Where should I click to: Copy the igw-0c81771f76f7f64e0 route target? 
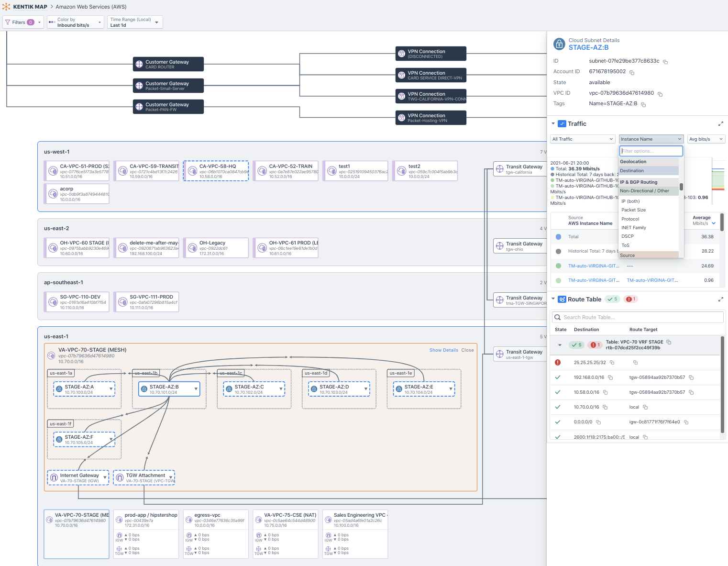[x=686, y=422]
